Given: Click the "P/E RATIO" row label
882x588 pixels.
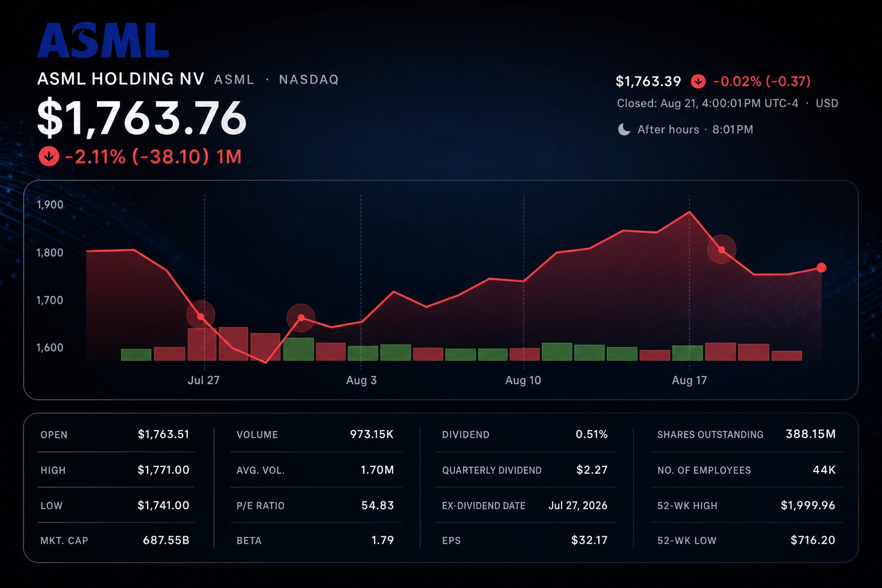Looking at the screenshot, I should (x=261, y=506).
